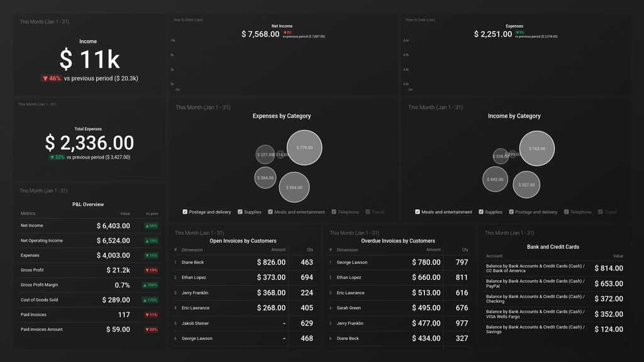Click the Cost of Goods Sold row label
Screen dimensions: 644x362
pyautogui.click(x=39, y=300)
